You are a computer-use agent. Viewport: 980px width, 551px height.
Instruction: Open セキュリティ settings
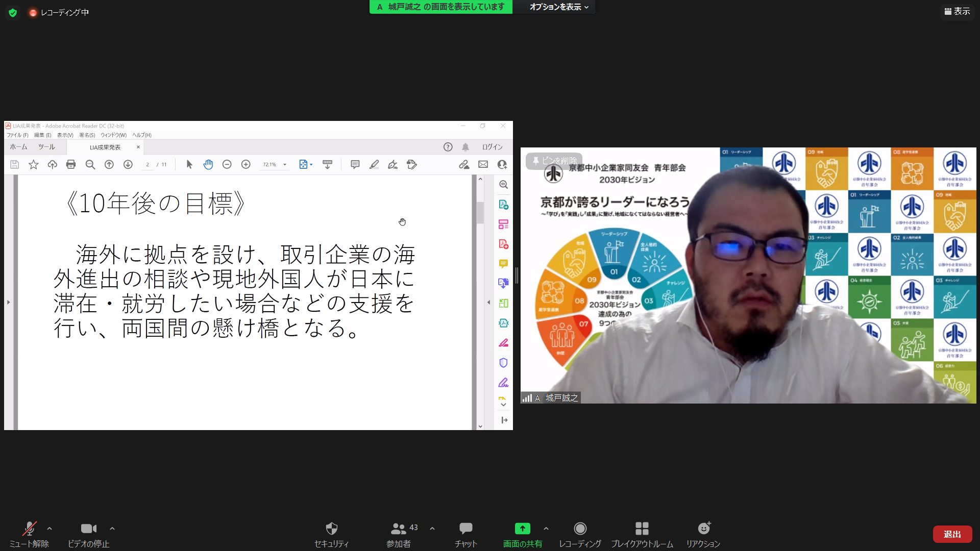coord(332,534)
